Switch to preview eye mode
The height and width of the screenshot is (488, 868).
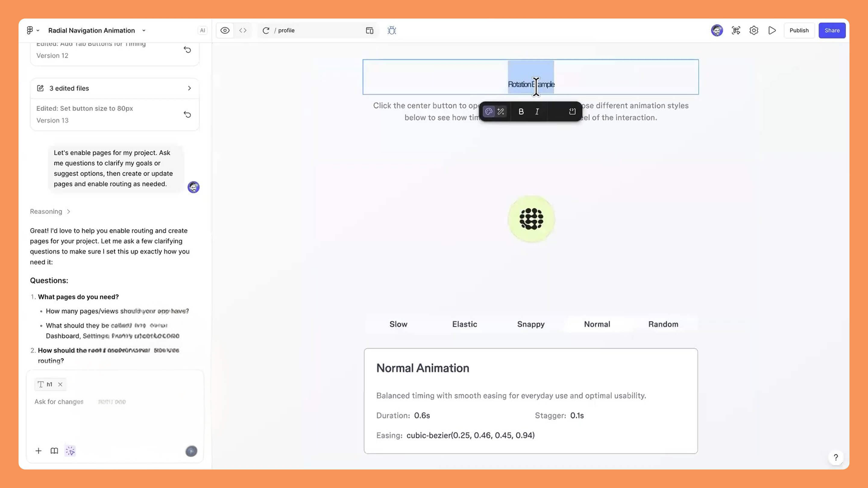coord(225,30)
